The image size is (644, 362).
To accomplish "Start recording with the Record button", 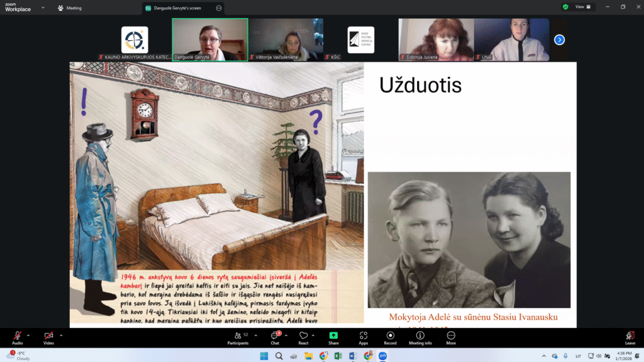I will coord(391,337).
